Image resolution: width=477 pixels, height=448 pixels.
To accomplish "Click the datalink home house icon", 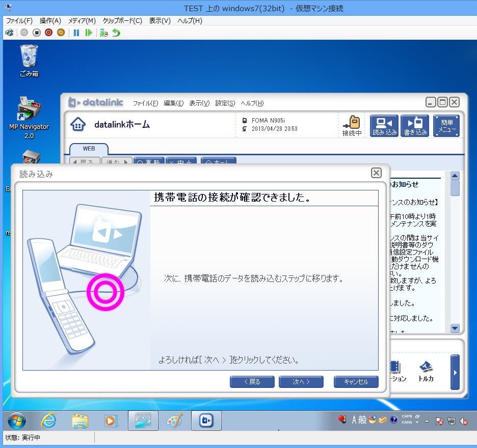I will click(78, 124).
